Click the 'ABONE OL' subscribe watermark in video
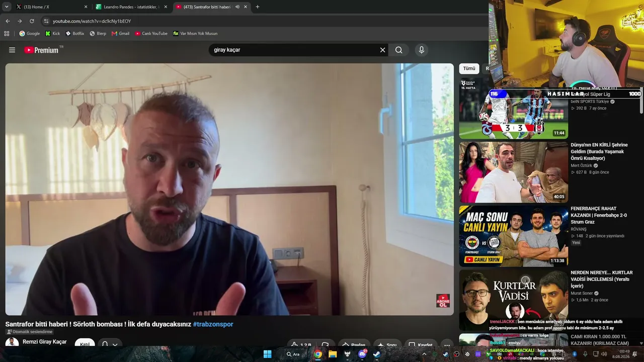This screenshot has width=644, height=362. (443, 301)
